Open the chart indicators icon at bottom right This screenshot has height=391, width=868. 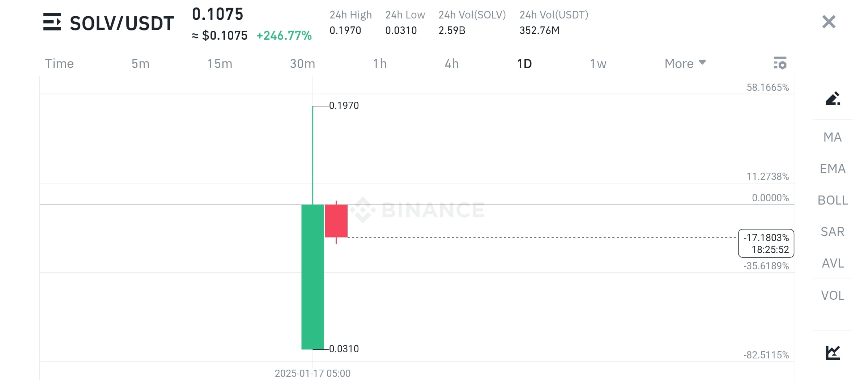click(833, 353)
